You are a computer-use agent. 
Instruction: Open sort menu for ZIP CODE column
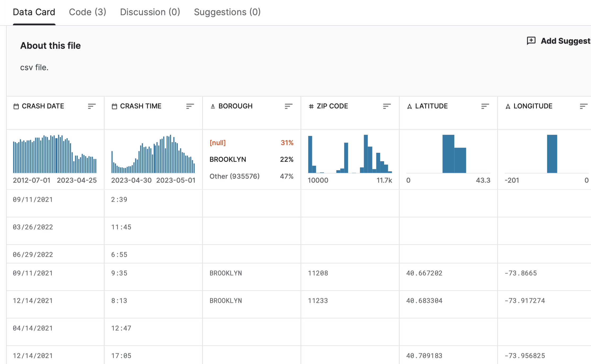(x=387, y=106)
